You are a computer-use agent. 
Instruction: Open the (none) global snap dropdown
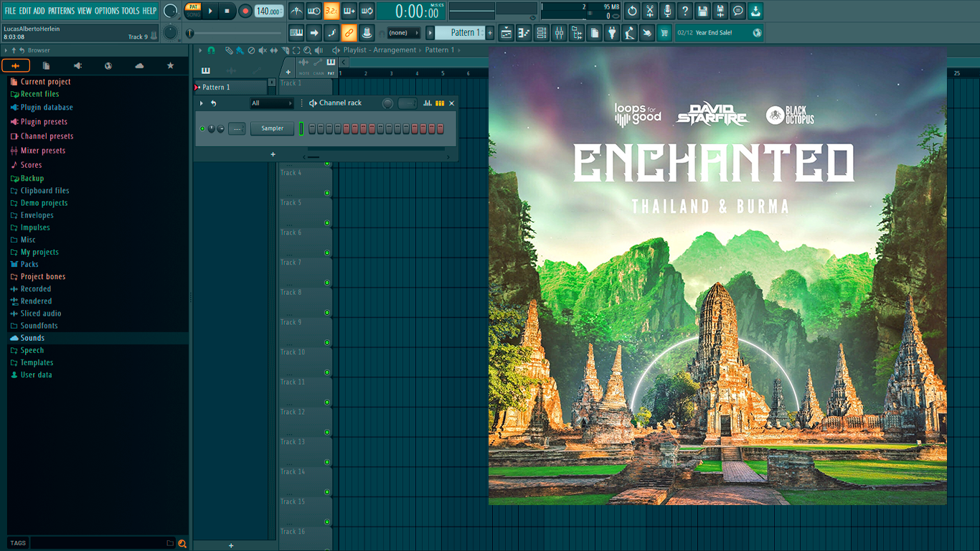(x=403, y=32)
